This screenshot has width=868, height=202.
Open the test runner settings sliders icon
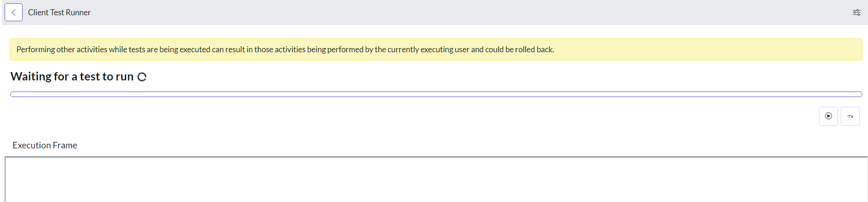point(856,12)
